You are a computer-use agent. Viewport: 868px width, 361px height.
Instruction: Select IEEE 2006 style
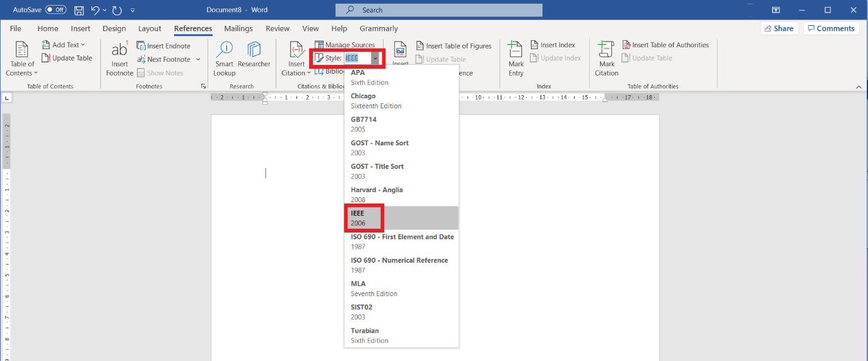(x=401, y=218)
